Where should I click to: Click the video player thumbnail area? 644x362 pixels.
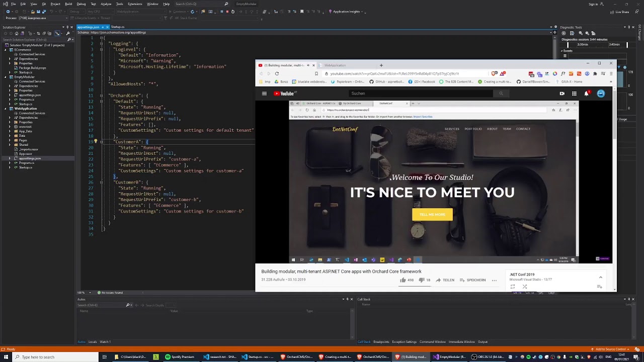[x=434, y=182]
